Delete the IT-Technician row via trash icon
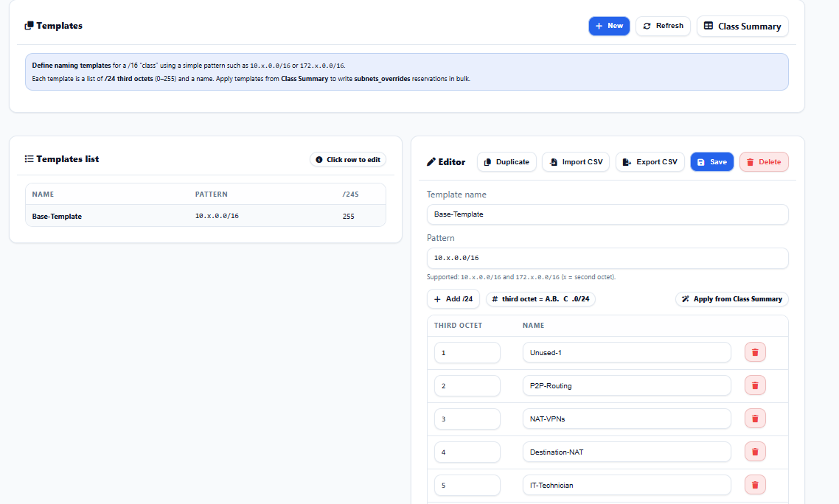 click(x=755, y=486)
